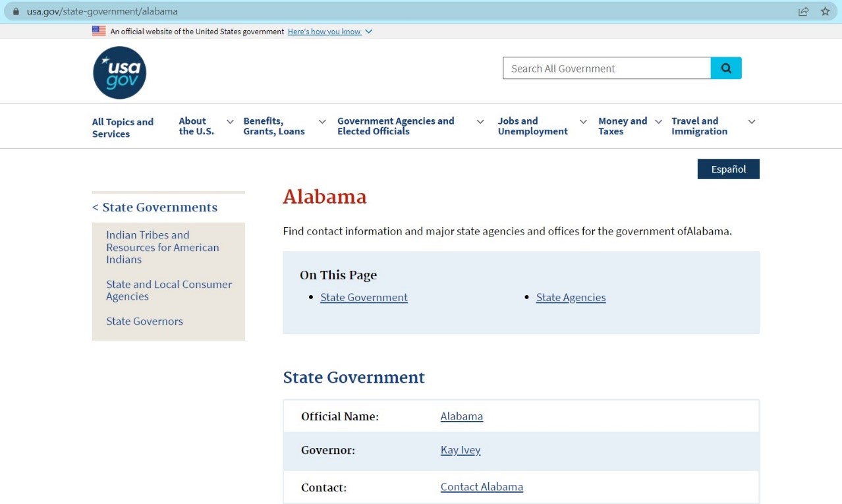This screenshot has width=842, height=504.
Task: Expand the Government Agencies and Elected Officials chevron
Action: point(480,121)
